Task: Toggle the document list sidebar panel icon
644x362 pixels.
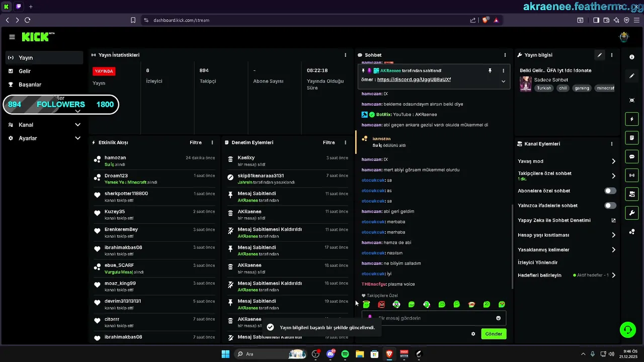Action: 632,138
